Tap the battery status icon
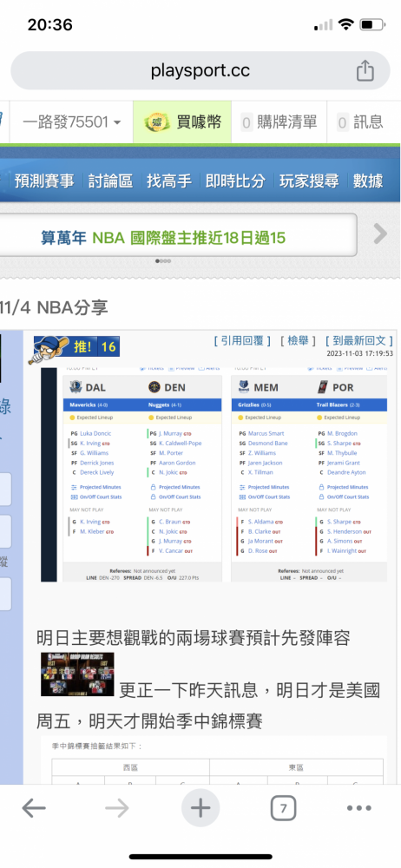Image resolution: width=401 pixels, height=868 pixels. point(372,25)
